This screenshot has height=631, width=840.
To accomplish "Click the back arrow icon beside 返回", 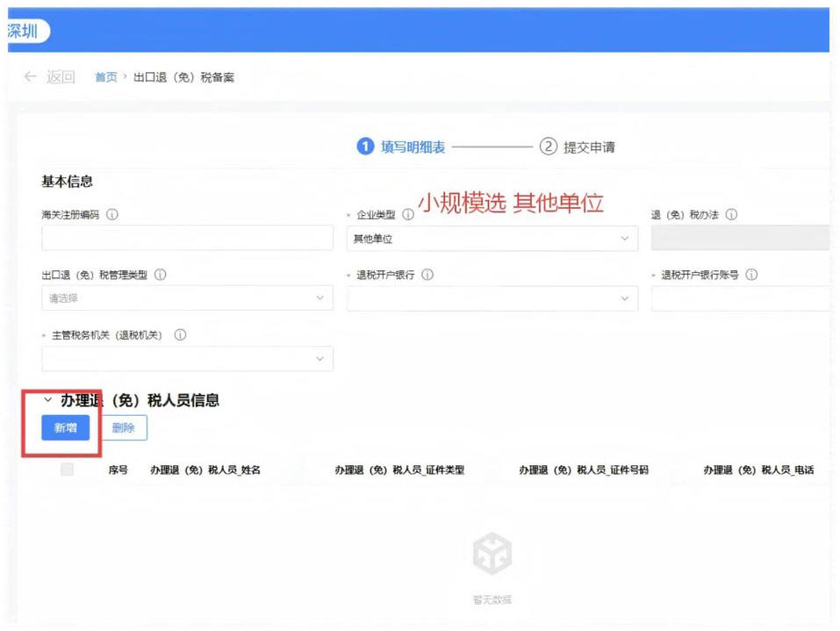I will (x=28, y=77).
